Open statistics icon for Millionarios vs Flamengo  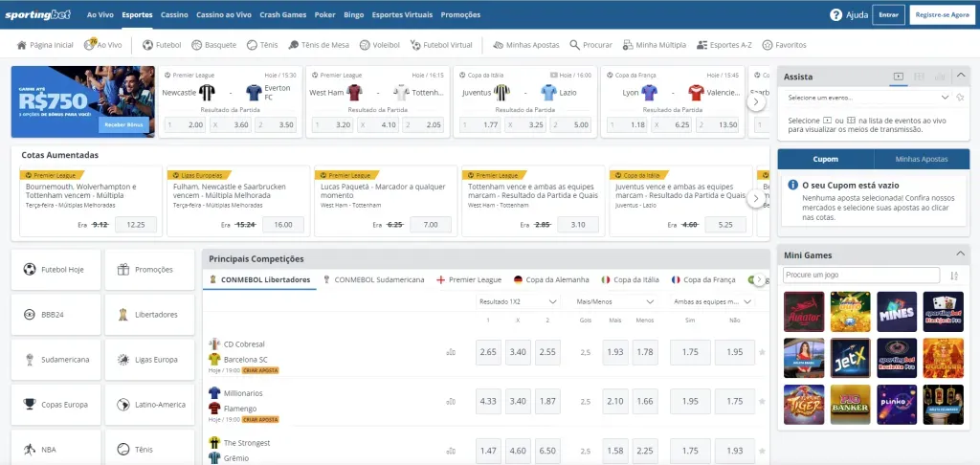[x=451, y=402]
